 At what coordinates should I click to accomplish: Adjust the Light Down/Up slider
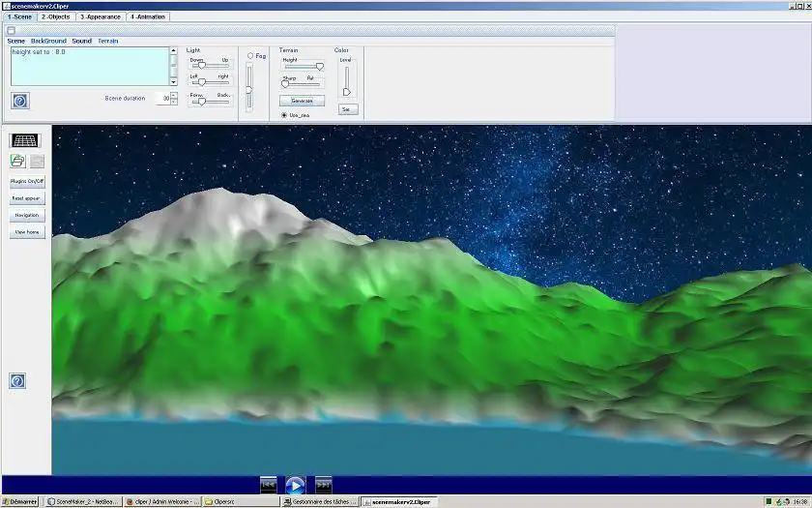click(210, 66)
